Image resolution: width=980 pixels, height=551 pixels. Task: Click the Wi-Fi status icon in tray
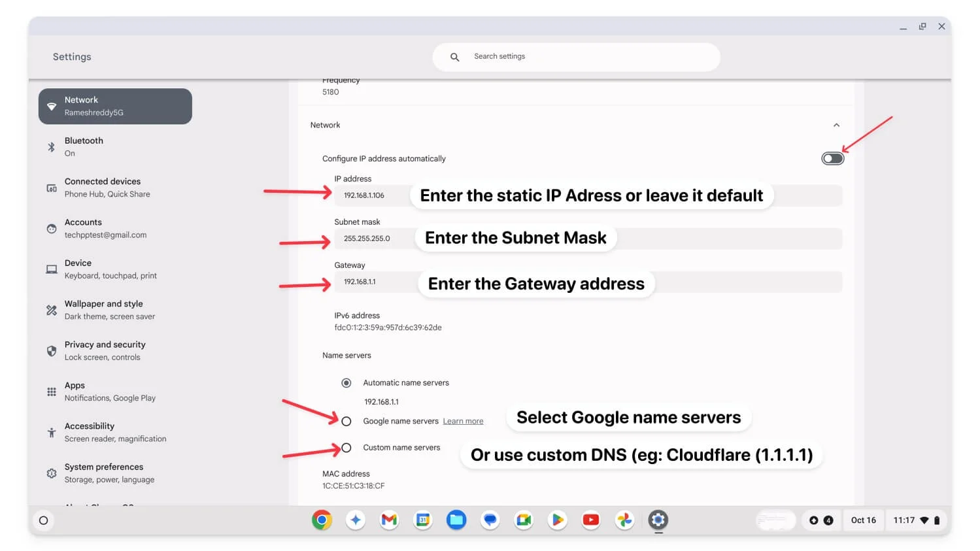click(924, 520)
